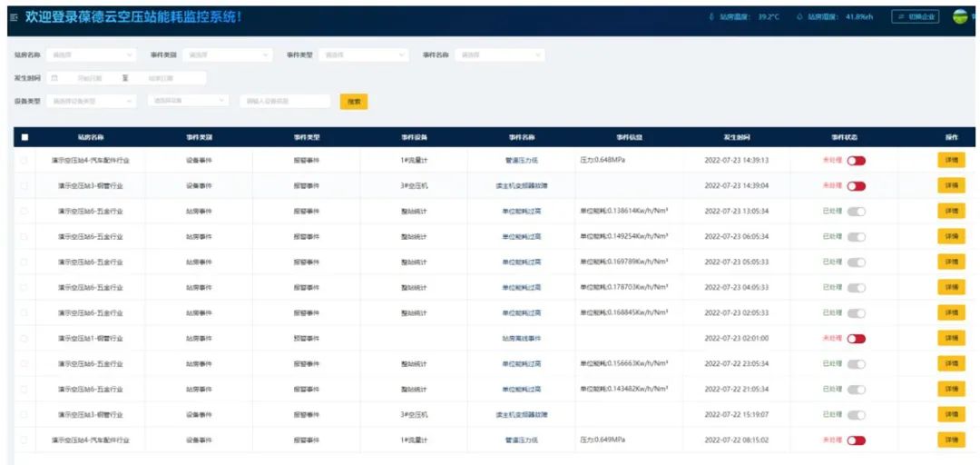Image resolution: width=980 pixels, height=465 pixels.
Task: Open the user avatar at top right
Action: coord(960,16)
